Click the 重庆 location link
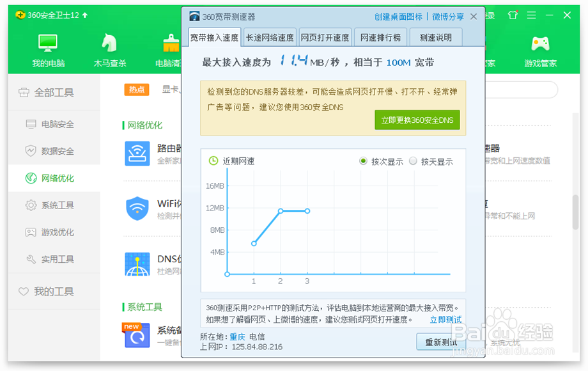The height and width of the screenshot is (371, 588). 237,337
